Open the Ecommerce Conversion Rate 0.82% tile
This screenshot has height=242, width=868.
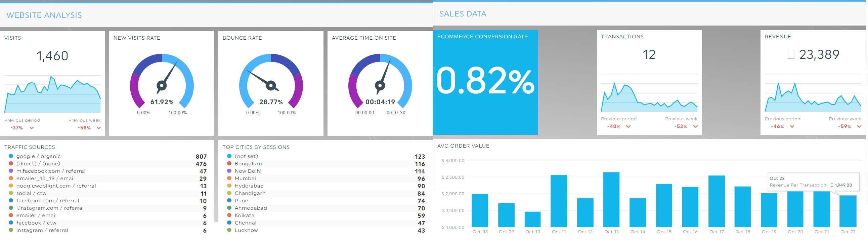click(x=485, y=82)
